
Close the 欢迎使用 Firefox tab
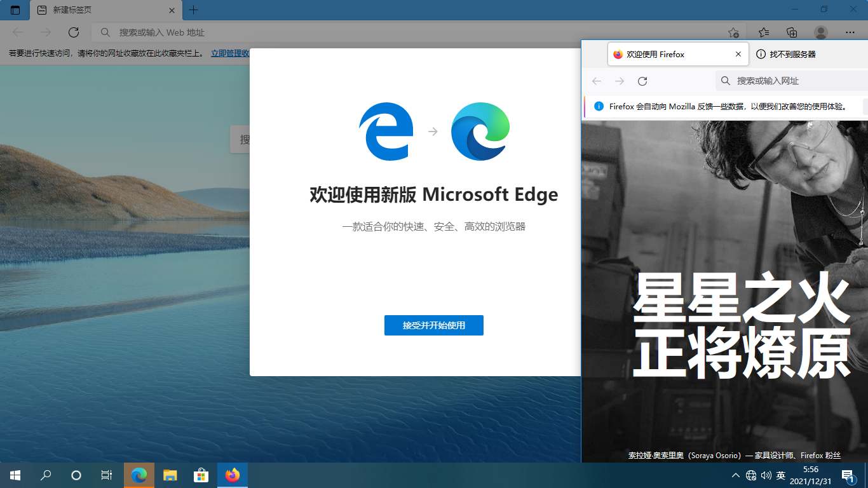(x=738, y=55)
